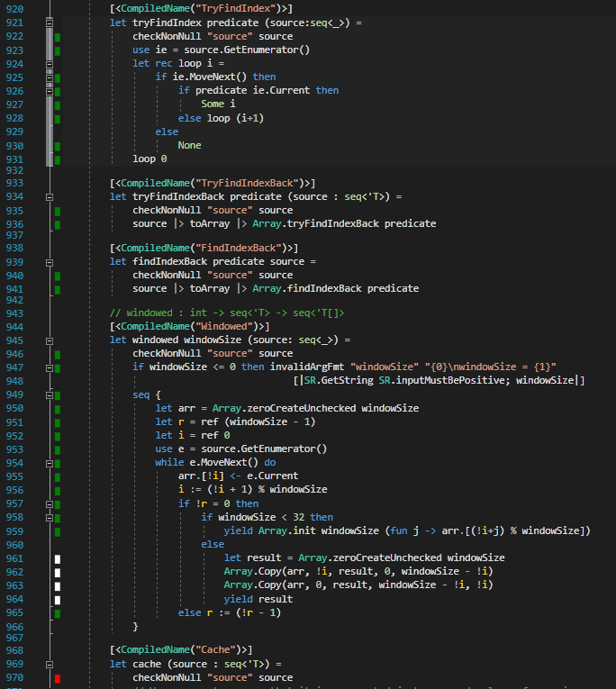This screenshot has height=689, width=616.
Task: Click Array.tryFindIndexBack on line 936
Action: tap(315, 223)
